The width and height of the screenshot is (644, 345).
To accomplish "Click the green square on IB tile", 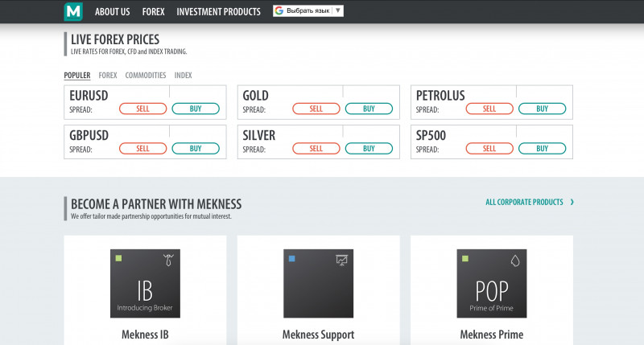I will [x=118, y=258].
